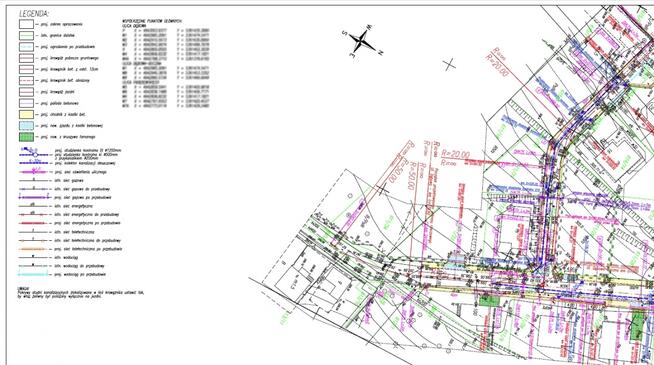Screen dimensions: 654x365
Task: Click the cyan water main line symbol
Action: (x=33, y=274)
